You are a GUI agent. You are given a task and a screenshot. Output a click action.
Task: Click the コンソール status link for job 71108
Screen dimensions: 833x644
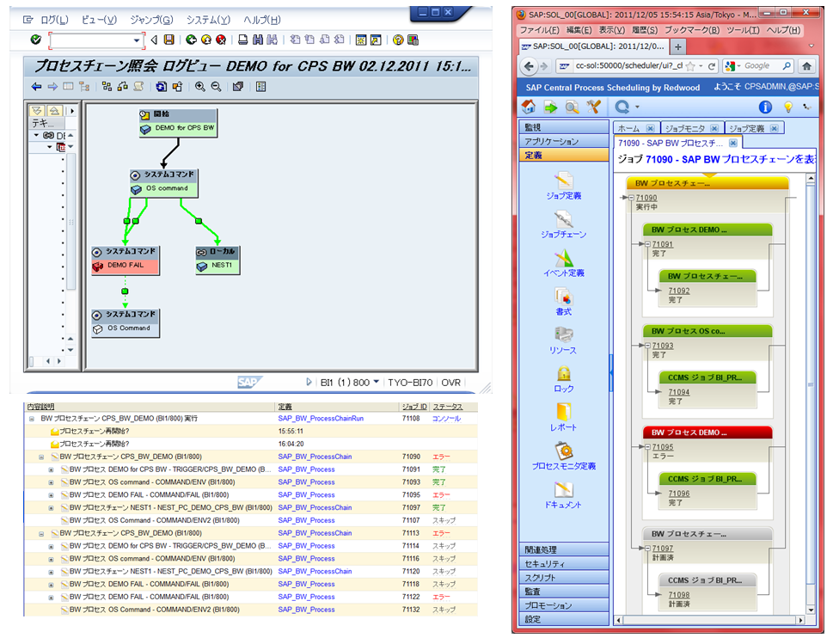pyautogui.click(x=446, y=419)
